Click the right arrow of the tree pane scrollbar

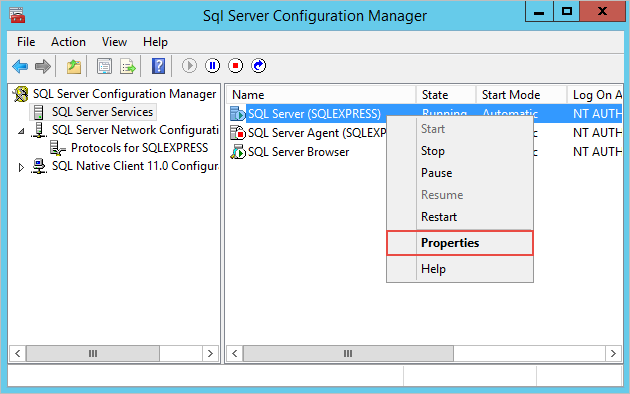pyautogui.click(x=210, y=353)
